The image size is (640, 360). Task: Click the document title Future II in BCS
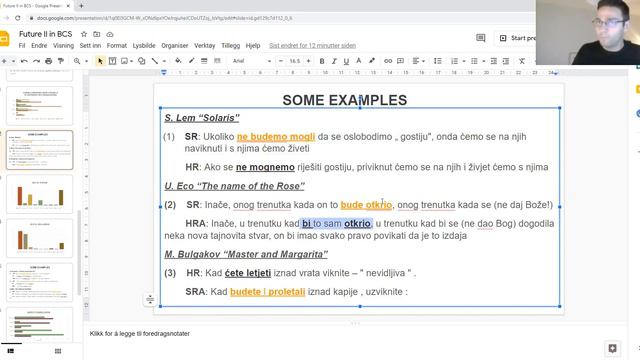45,34
